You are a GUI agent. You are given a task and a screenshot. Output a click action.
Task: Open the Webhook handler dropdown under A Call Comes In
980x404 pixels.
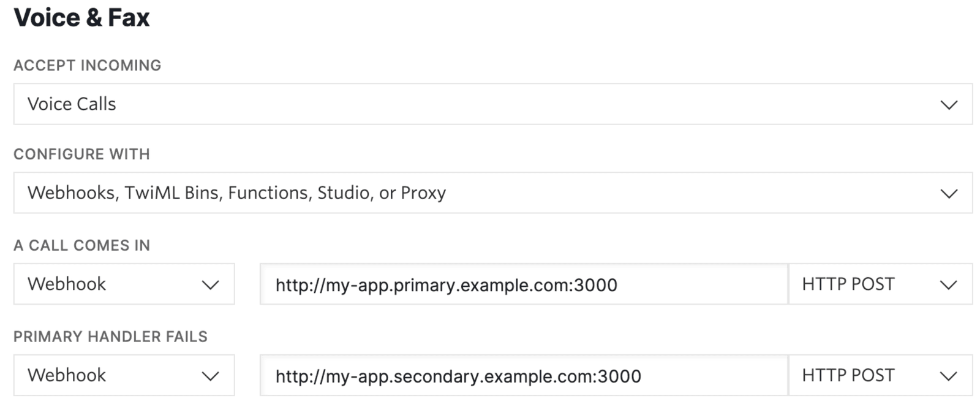coord(123,284)
